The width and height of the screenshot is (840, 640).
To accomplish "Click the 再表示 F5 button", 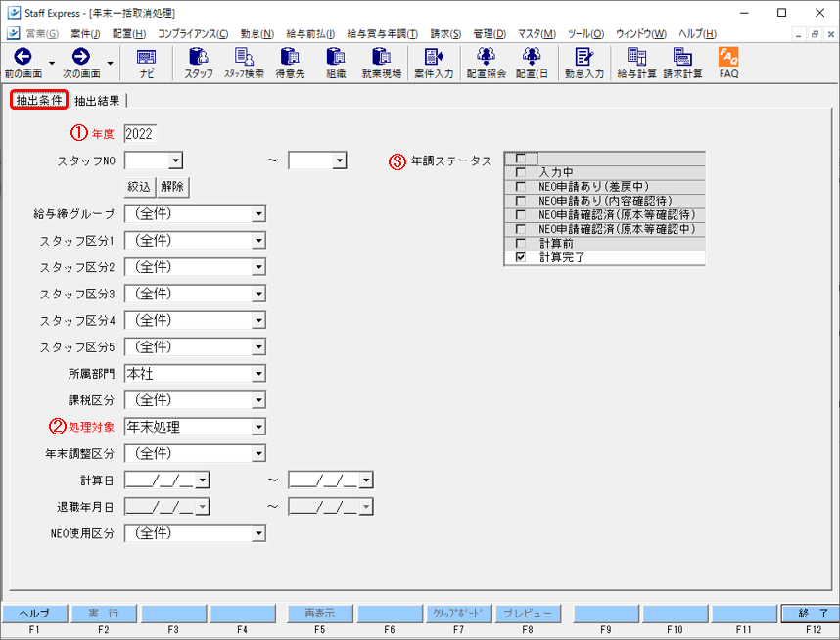I will point(320,614).
